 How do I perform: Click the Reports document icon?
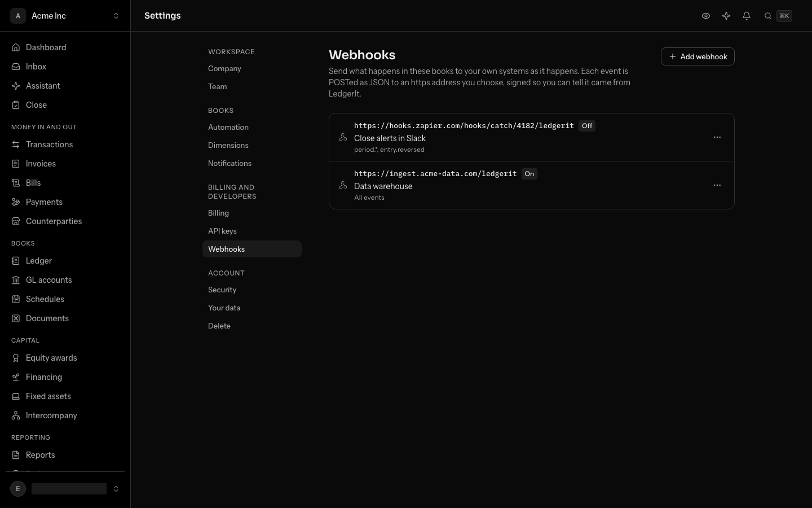coord(16,455)
